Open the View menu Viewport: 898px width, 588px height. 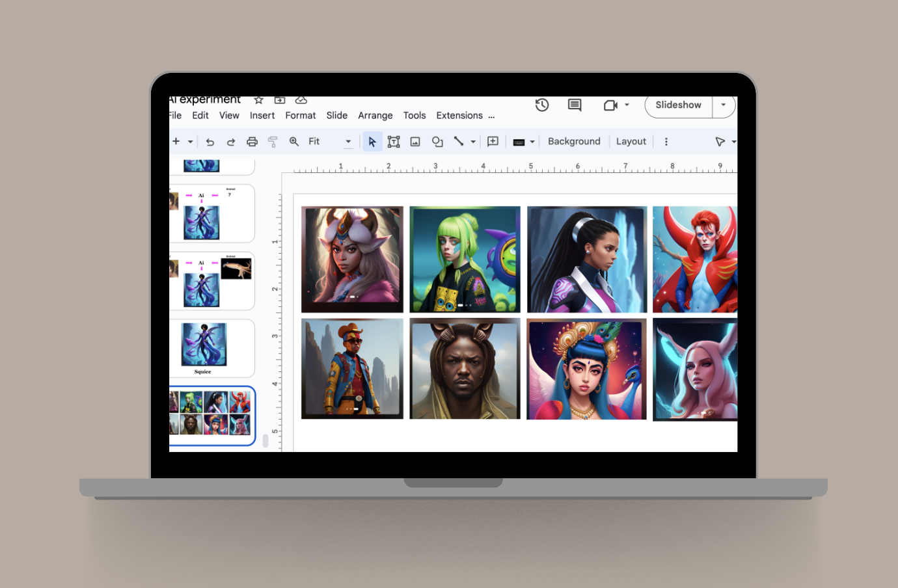pos(229,115)
